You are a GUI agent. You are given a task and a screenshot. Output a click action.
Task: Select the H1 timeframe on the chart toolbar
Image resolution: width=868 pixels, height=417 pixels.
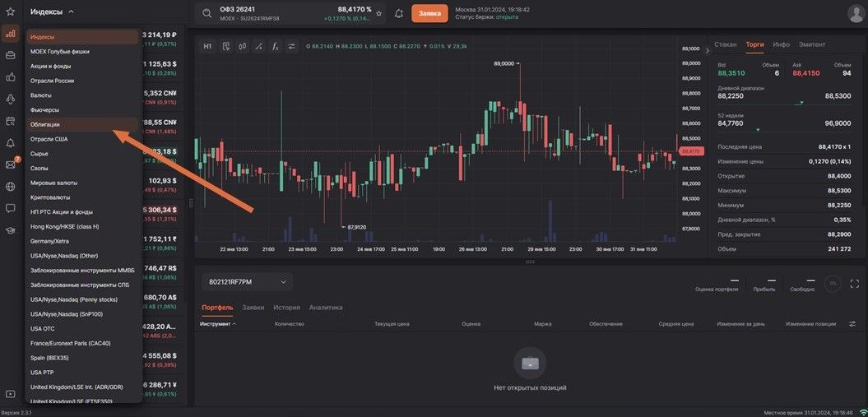point(207,46)
